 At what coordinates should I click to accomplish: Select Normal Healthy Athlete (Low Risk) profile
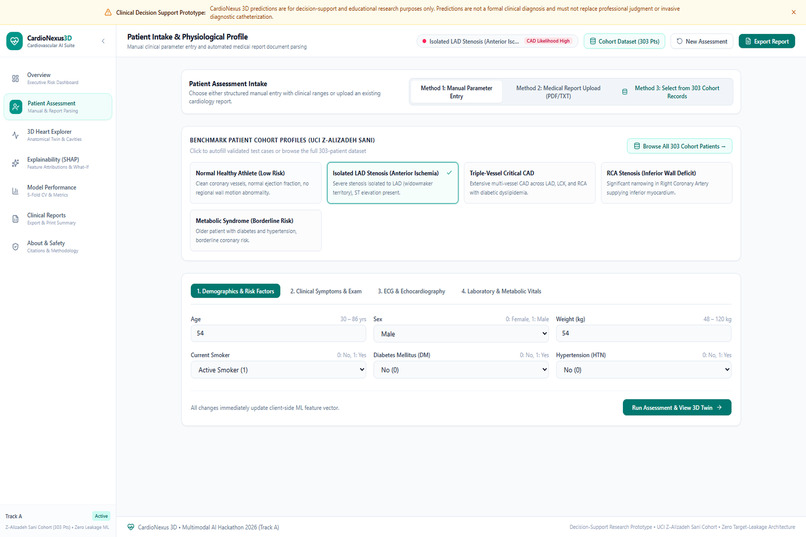255,183
